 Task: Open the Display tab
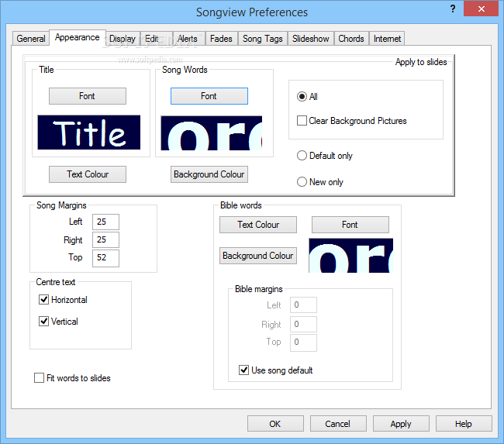[123, 39]
